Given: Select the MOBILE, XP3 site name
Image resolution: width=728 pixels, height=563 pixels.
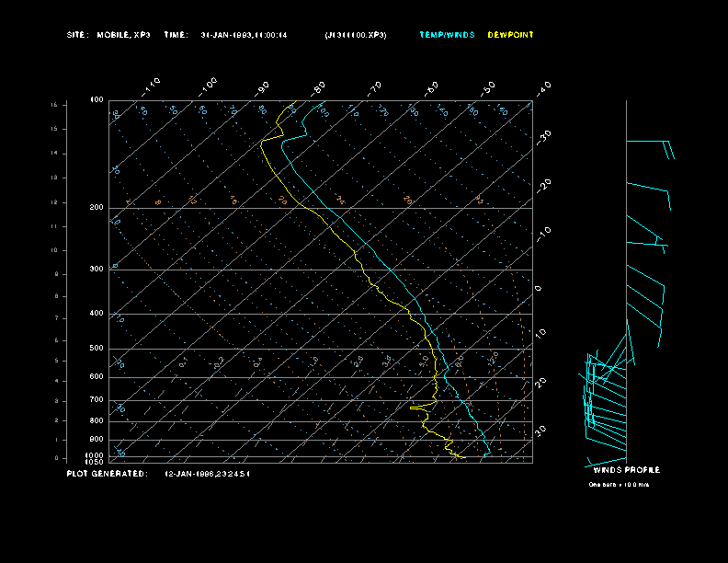Looking at the screenshot, I should tap(123, 35).
